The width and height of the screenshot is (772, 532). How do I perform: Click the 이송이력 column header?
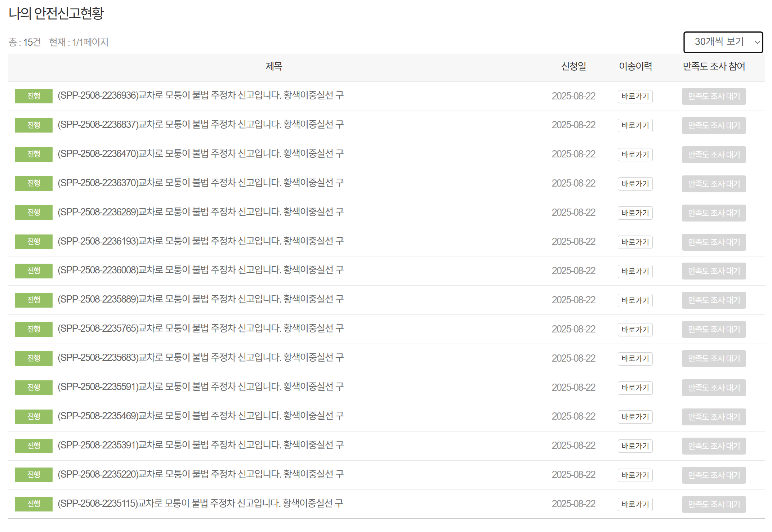pyautogui.click(x=635, y=66)
